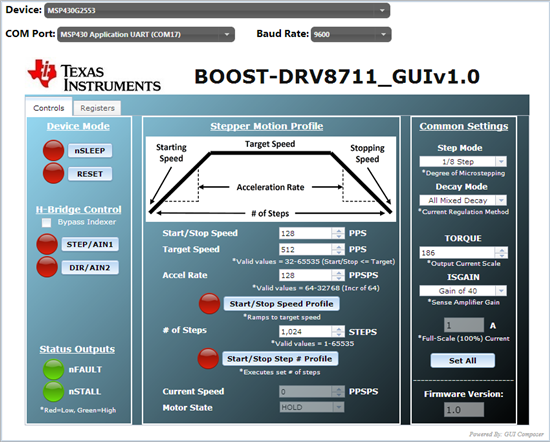Toggle the STEP/AIN1 button

[90, 244]
